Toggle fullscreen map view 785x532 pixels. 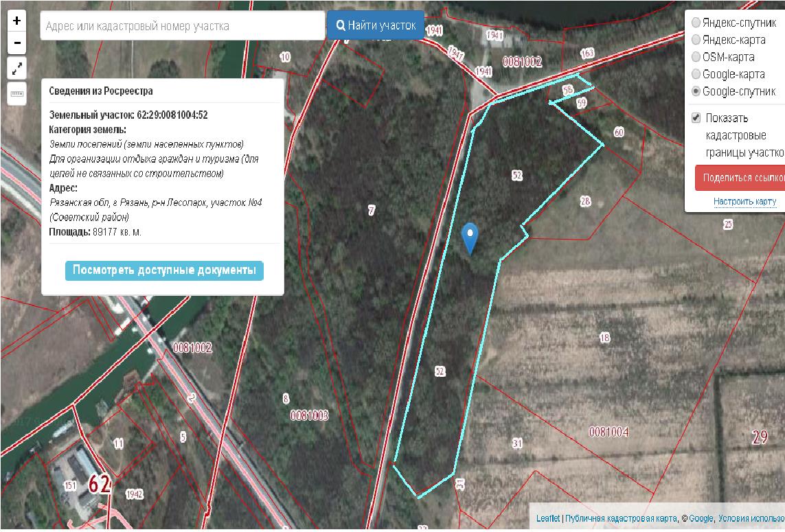click(17, 69)
